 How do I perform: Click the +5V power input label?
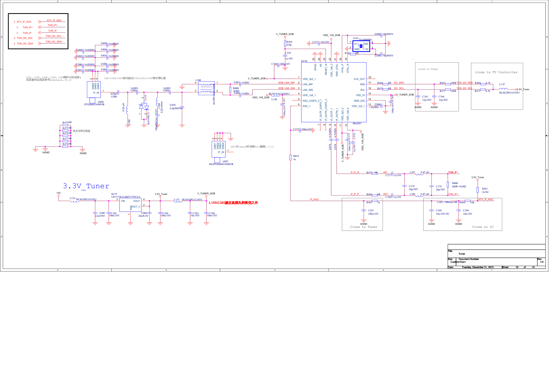[x=59, y=193]
